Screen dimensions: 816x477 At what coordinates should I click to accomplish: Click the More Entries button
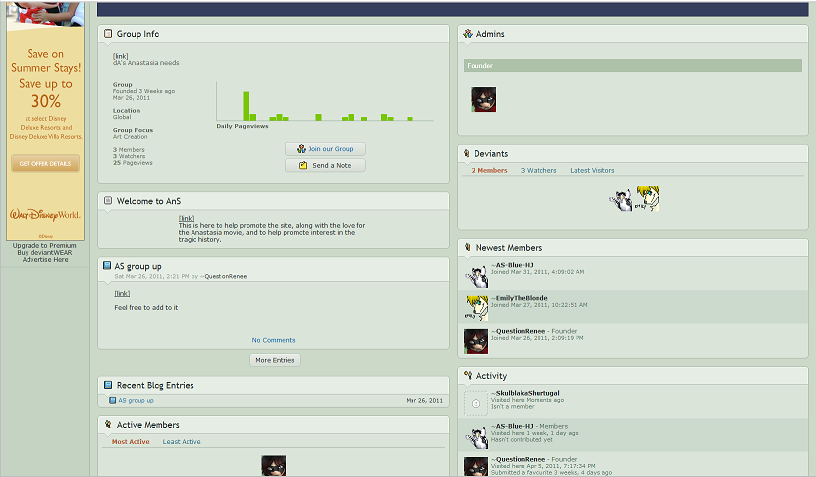275,360
